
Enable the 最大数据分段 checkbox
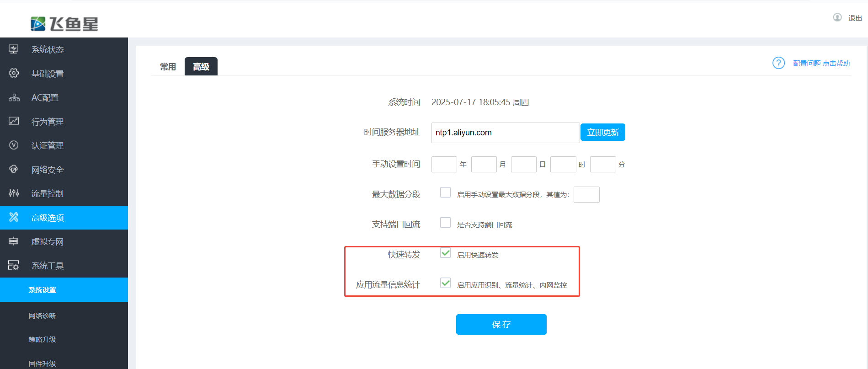tap(445, 193)
